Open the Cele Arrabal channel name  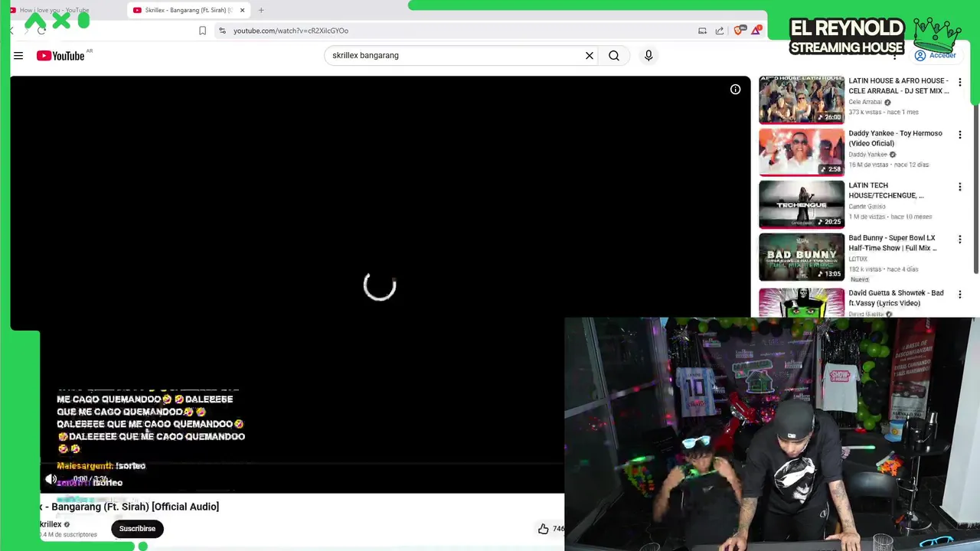click(x=865, y=102)
